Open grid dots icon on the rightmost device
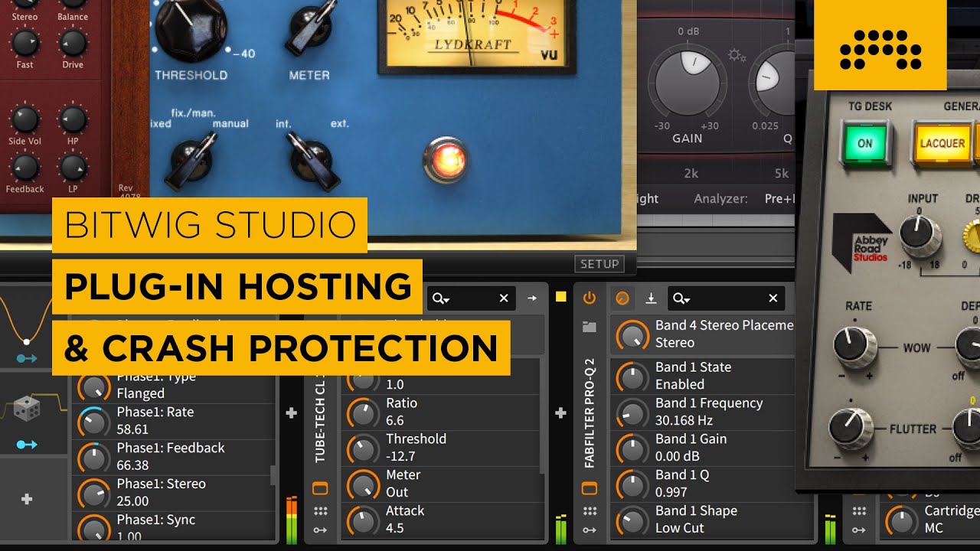 point(859,510)
